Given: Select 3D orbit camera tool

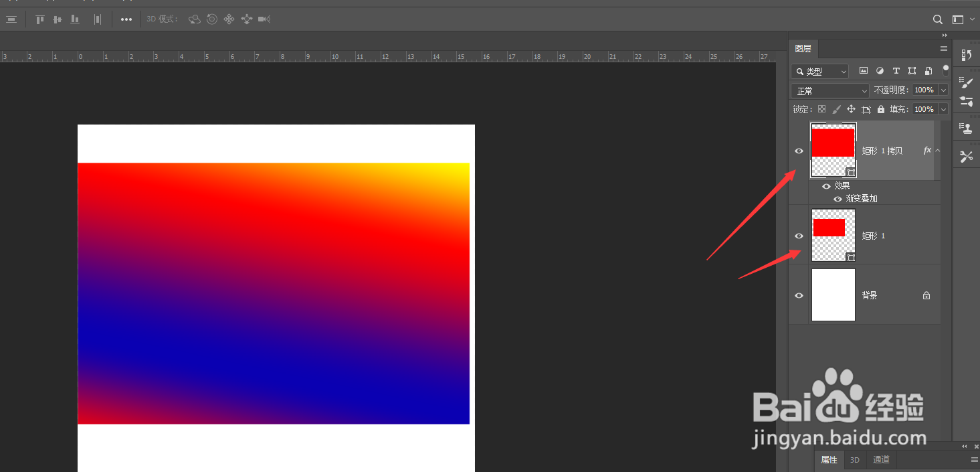Looking at the screenshot, I should (195, 19).
